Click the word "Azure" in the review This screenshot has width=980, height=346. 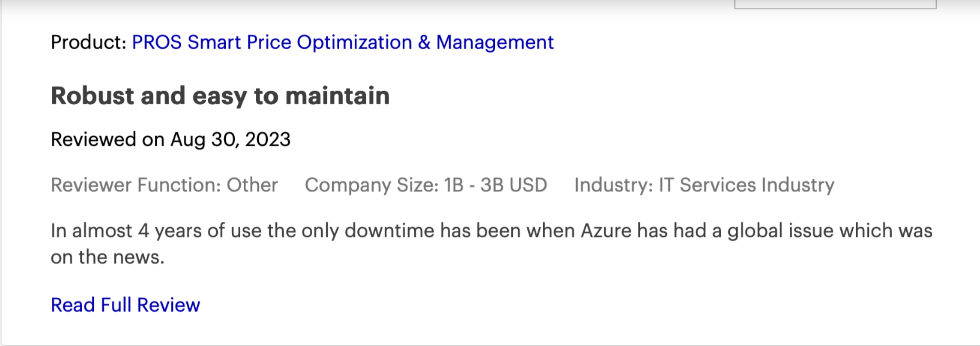pos(606,231)
